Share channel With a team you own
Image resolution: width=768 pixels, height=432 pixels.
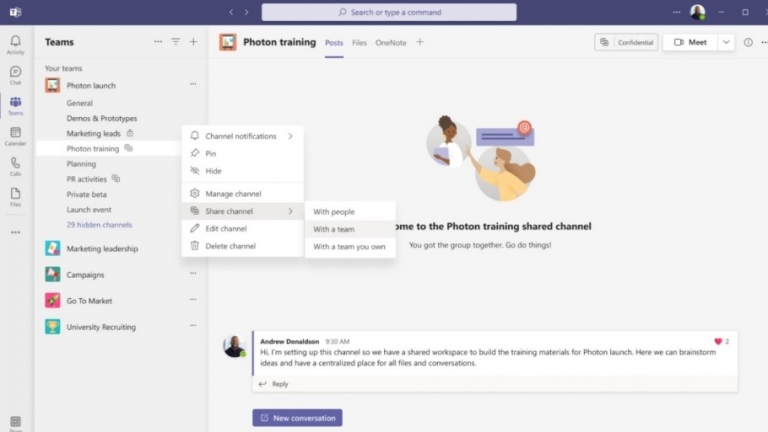tap(350, 246)
